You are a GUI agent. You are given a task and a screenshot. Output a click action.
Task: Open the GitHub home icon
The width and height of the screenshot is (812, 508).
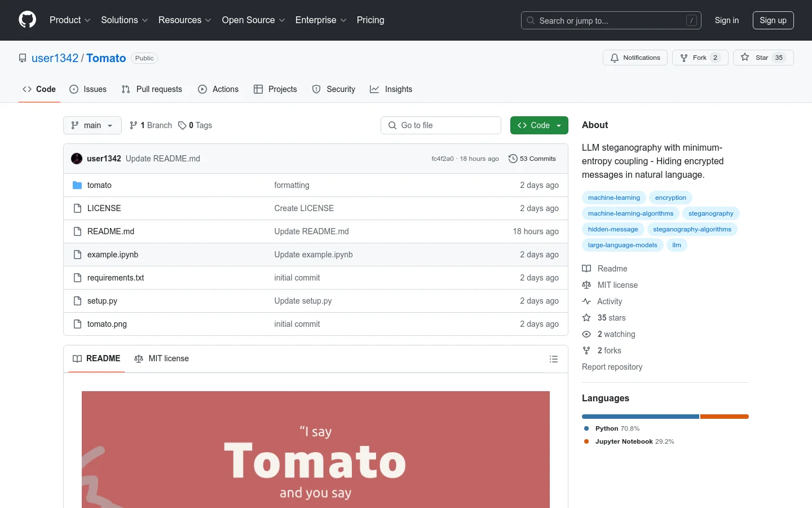coord(27,20)
